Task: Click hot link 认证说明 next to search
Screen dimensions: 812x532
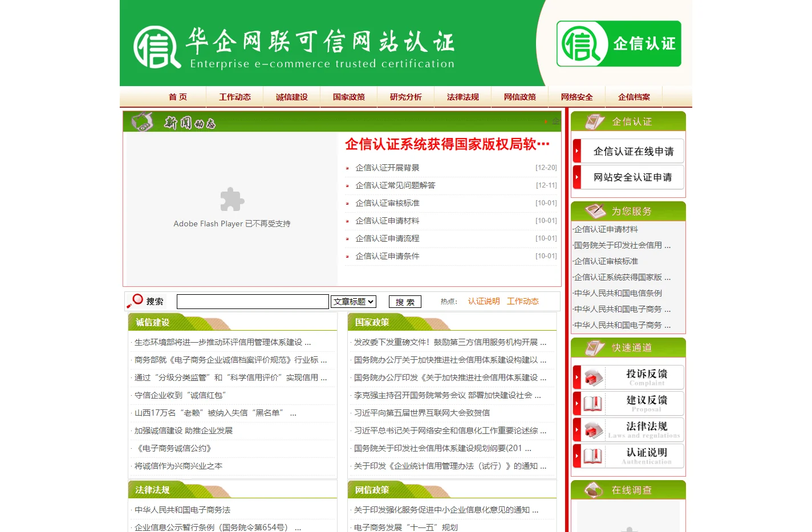Action: [x=484, y=301]
